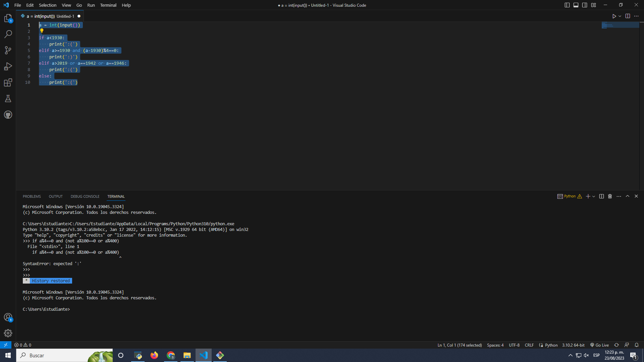This screenshot has width=644, height=362.
Task: Open the GitHub view in activity bar
Action: (8, 115)
